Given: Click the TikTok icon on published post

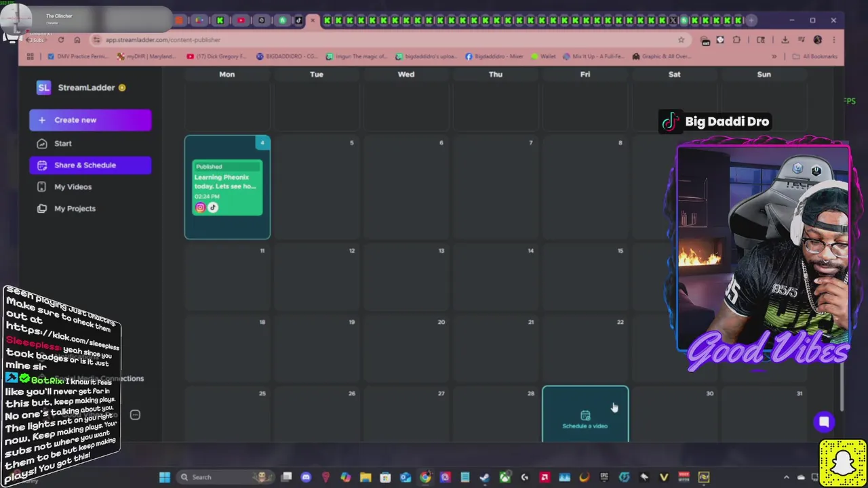Looking at the screenshot, I should pos(213,207).
